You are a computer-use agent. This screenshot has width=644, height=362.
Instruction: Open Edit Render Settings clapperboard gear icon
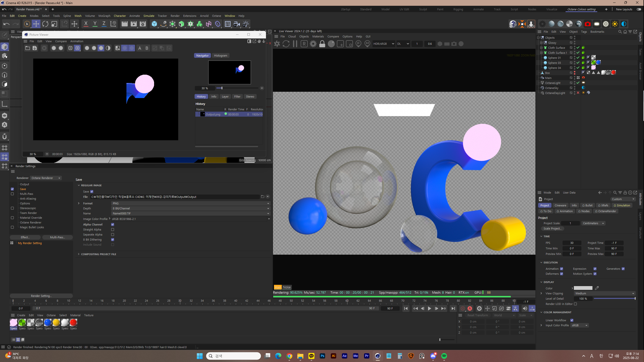(x=143, y=24)
